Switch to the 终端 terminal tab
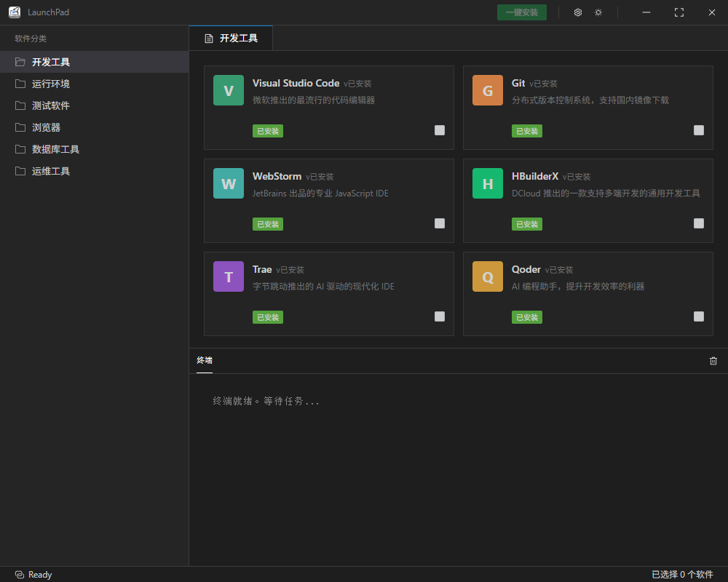This screenshot has width=728, height=582. 205,361
